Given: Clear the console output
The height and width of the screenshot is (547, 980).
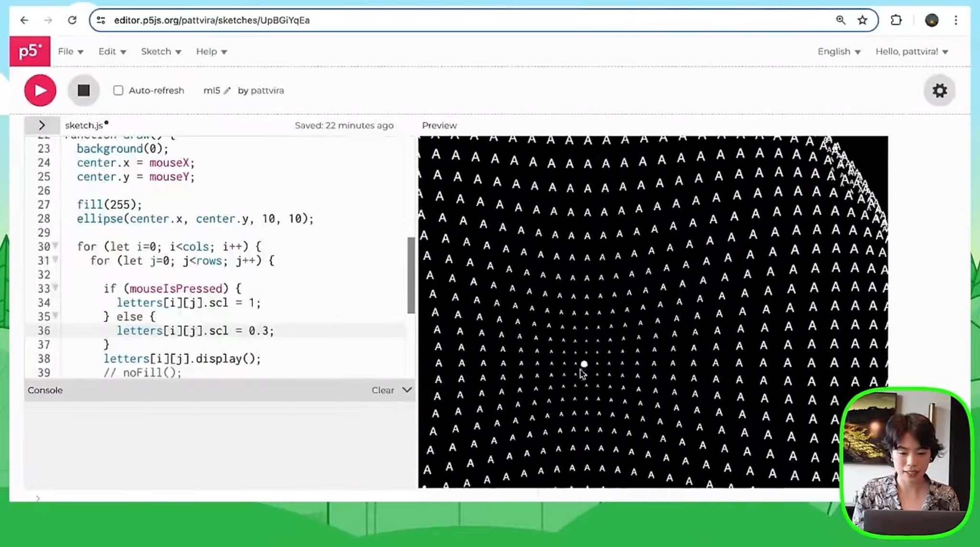Looking at the screenshot, I should [x=383, y=390].
